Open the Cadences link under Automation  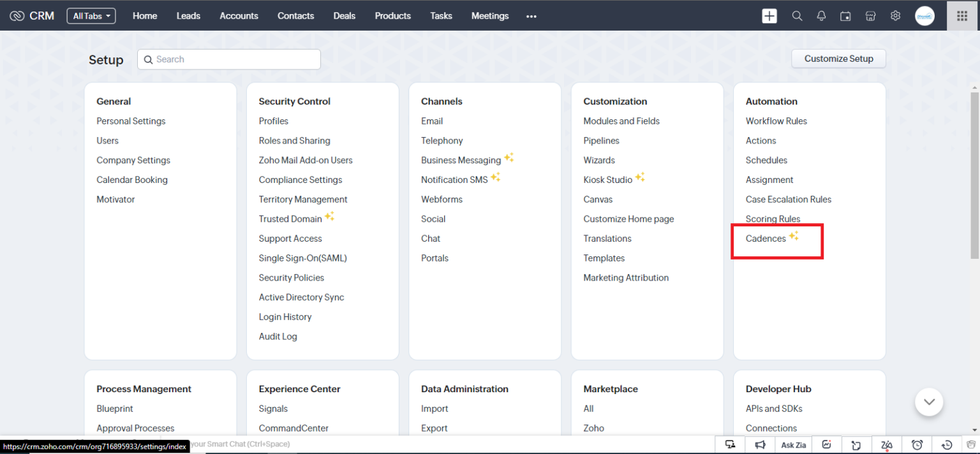point(766,238)
